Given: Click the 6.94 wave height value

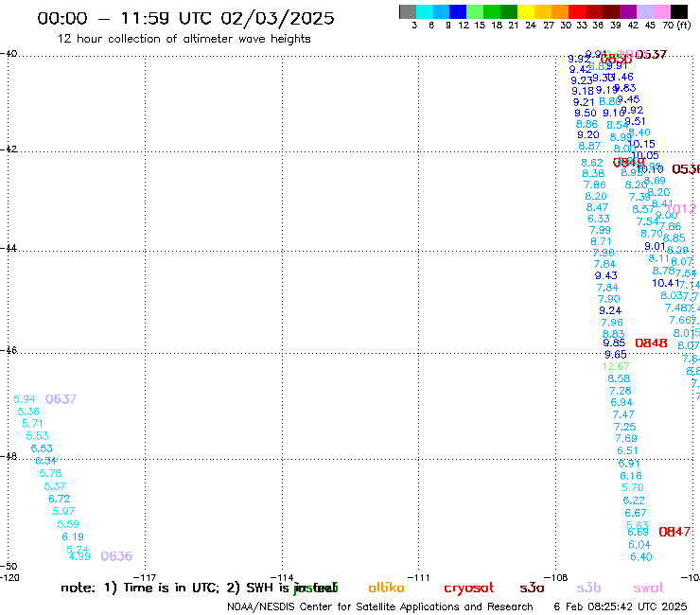Looking at the screenshot, I should click(621, 402).
